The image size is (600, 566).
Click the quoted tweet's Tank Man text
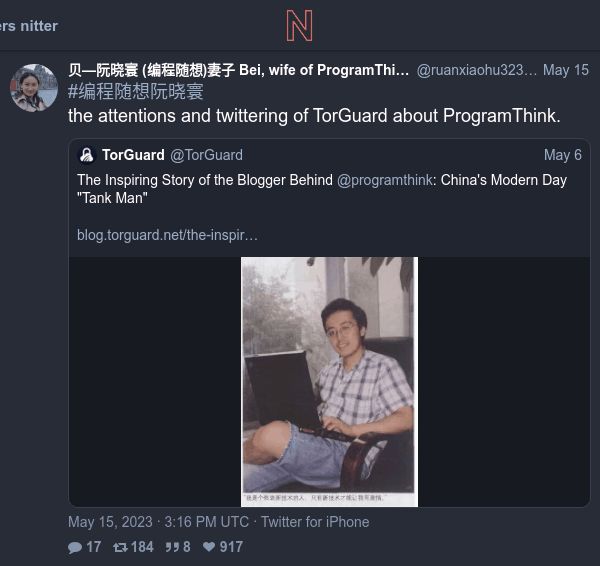112,198
